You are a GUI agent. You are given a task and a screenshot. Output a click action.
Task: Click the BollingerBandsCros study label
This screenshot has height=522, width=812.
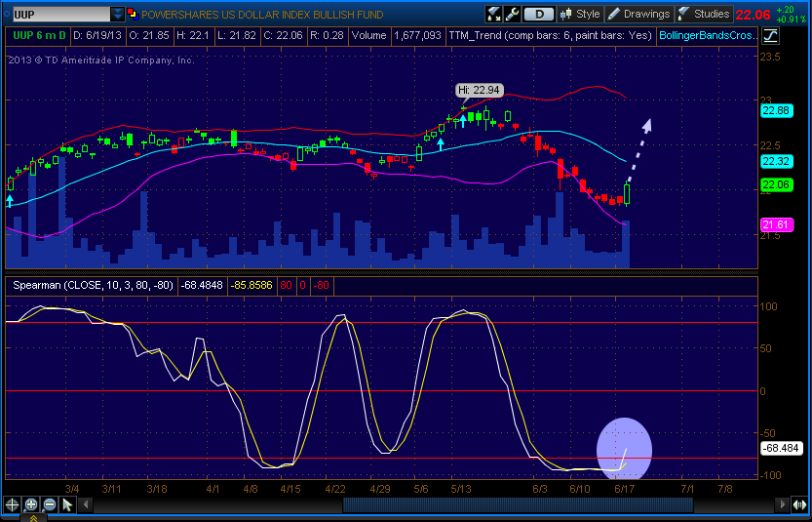click(x=709, y=36)
